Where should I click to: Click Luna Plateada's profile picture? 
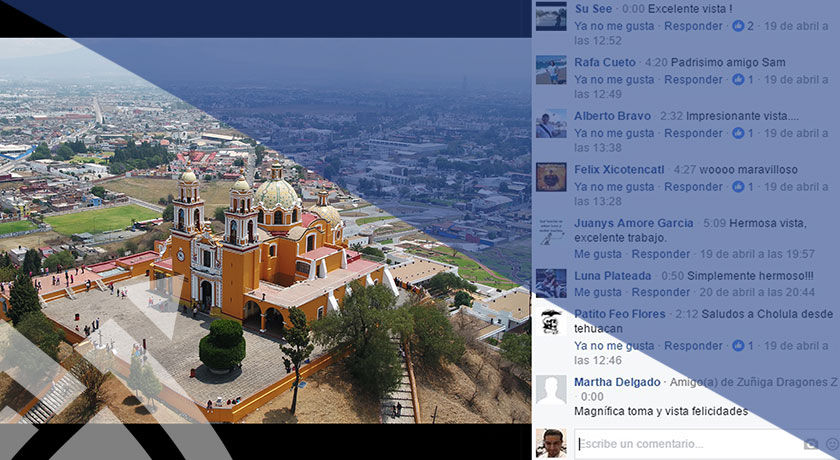(x=551, y=283)
